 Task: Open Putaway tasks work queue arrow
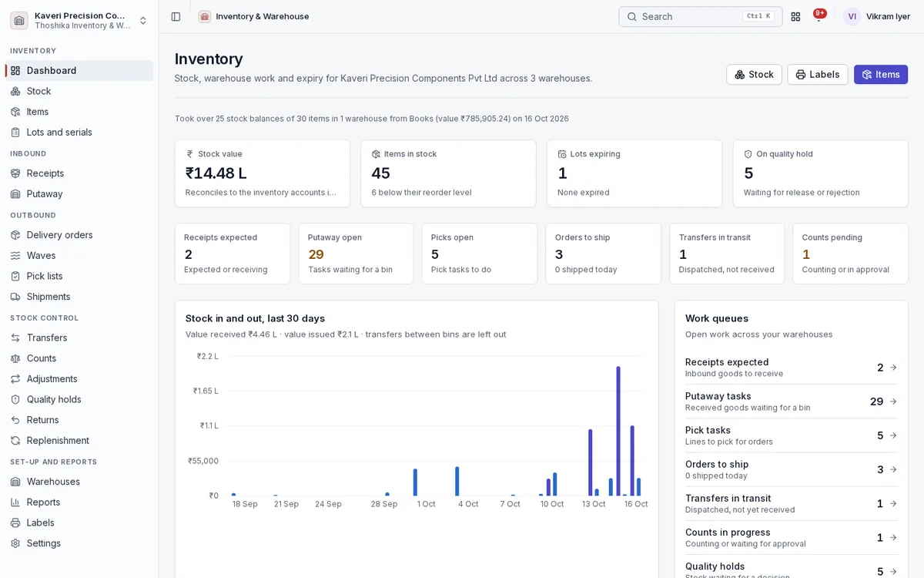893,402
